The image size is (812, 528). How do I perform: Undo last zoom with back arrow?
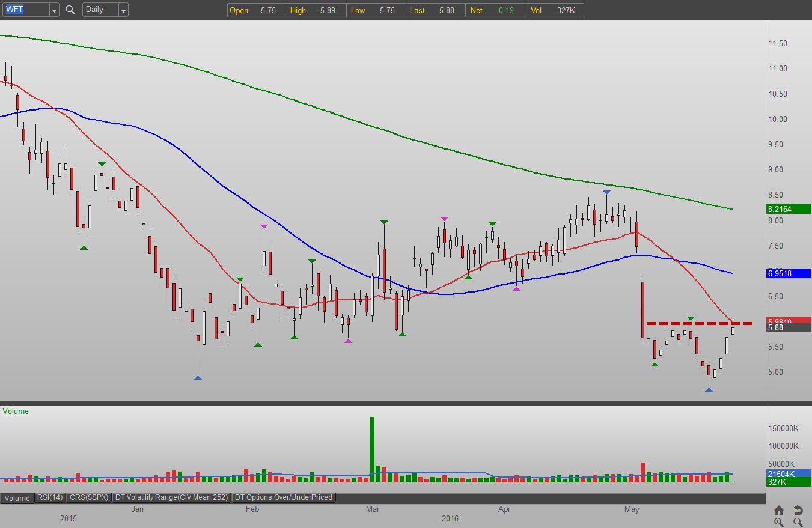coord(798,510)
